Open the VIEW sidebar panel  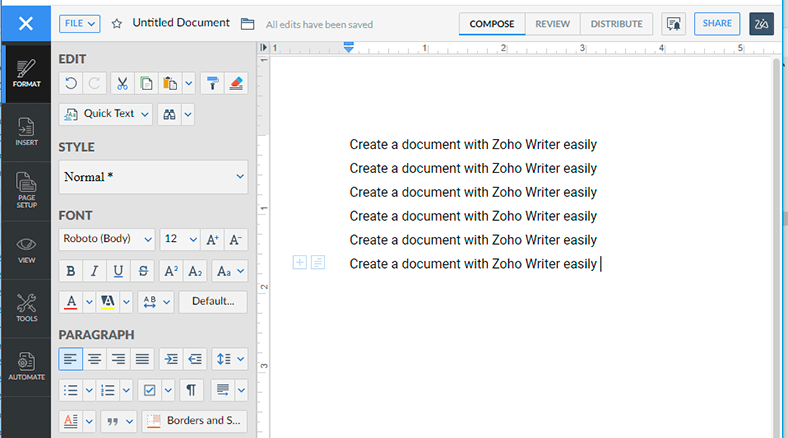[26, 250]
